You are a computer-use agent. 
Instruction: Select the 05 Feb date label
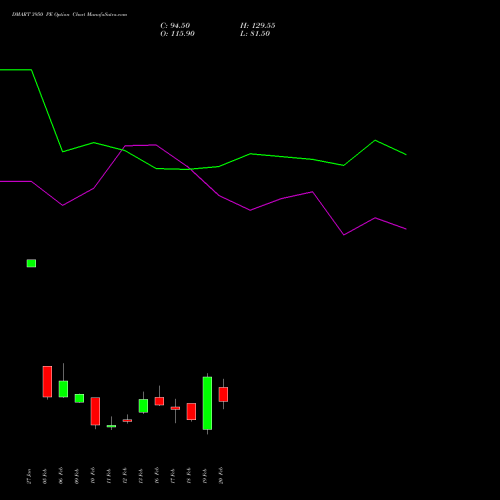pos(45,476)
